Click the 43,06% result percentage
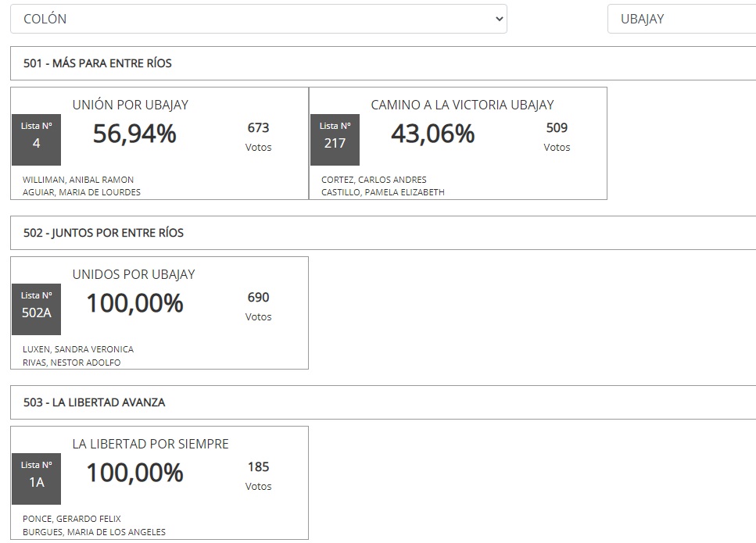756x543 pixels. click(433, 134)
